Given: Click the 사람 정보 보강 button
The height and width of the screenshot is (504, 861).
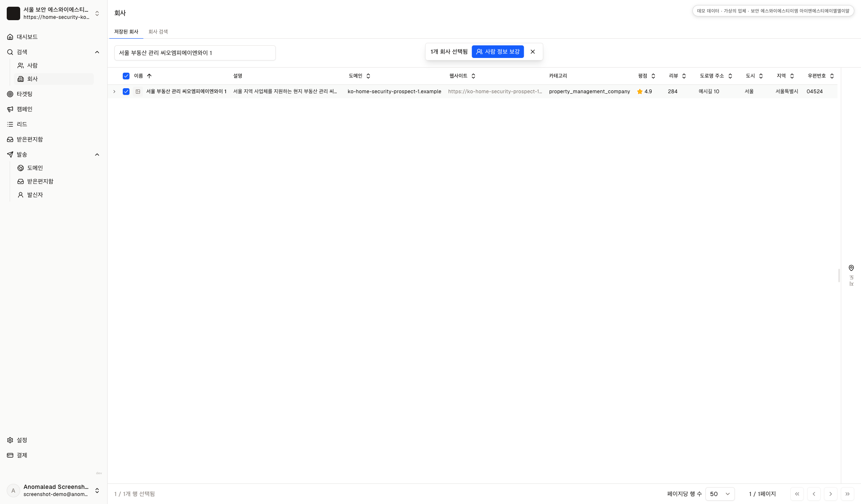Looking at the screenshot, I should (x=498, y=52).
